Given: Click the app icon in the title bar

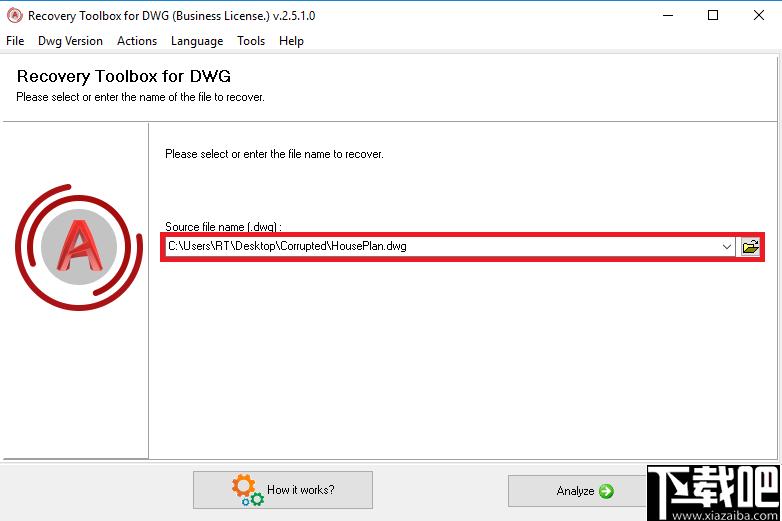Looking at the screenshot, I should point(15,15).
